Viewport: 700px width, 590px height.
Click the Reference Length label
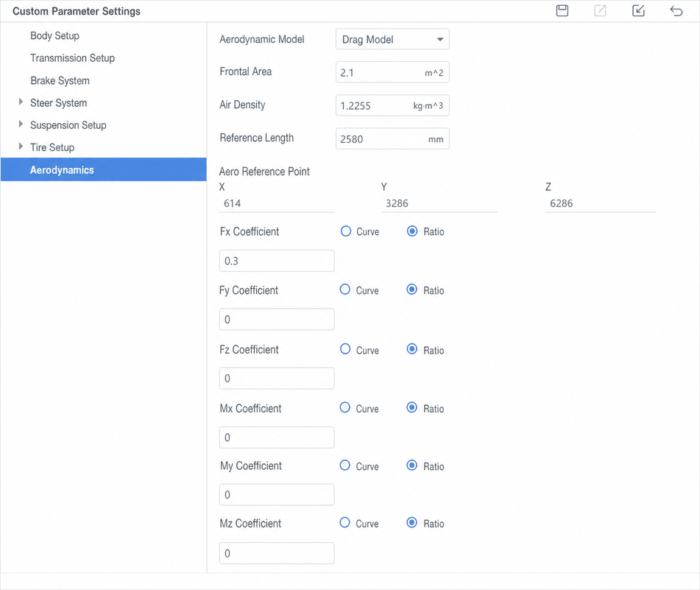click(257, 138)
